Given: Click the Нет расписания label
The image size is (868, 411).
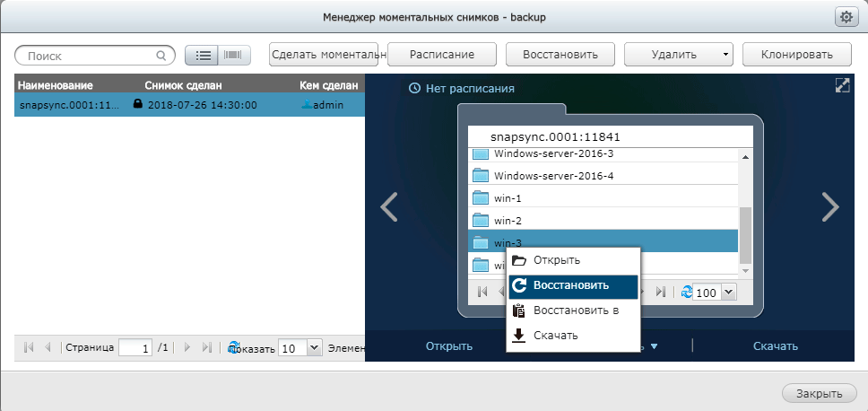Looking at the screenshot, I should click(470, 88).
